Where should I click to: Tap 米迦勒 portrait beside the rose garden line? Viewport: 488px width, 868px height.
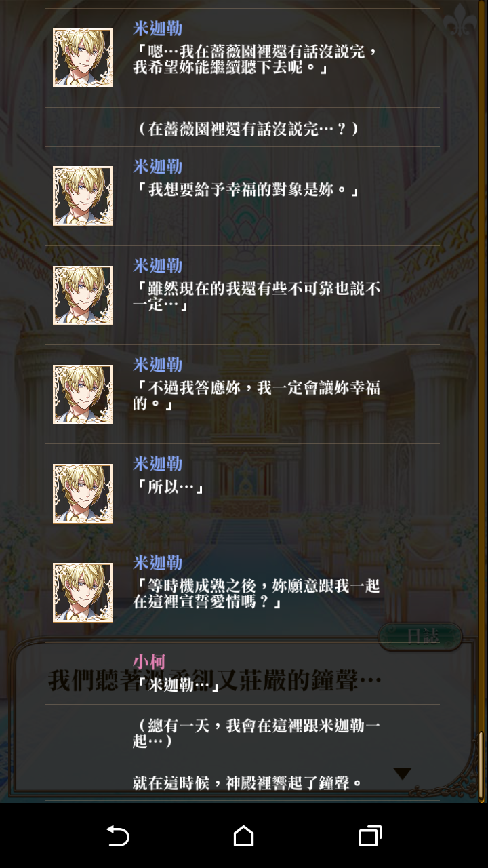click(83, 58)
